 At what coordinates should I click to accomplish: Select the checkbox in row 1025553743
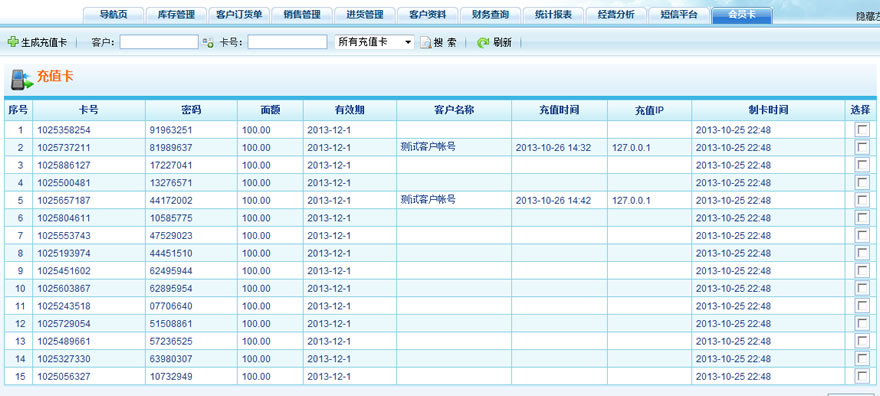coord(861,235)
